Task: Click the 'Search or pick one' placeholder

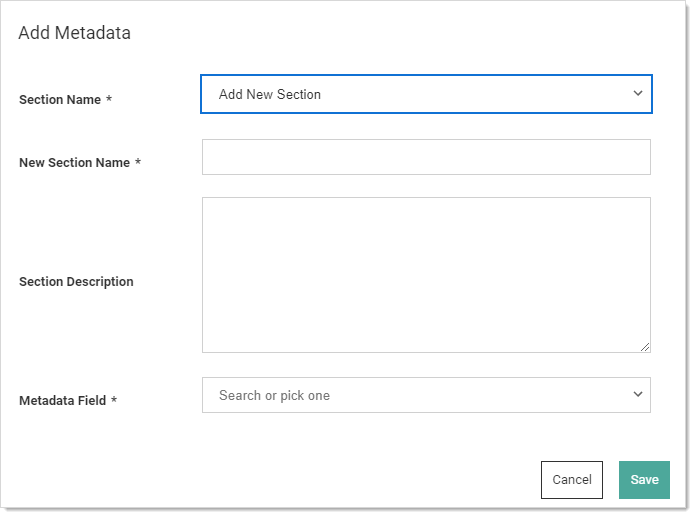Action: (274, 395)
